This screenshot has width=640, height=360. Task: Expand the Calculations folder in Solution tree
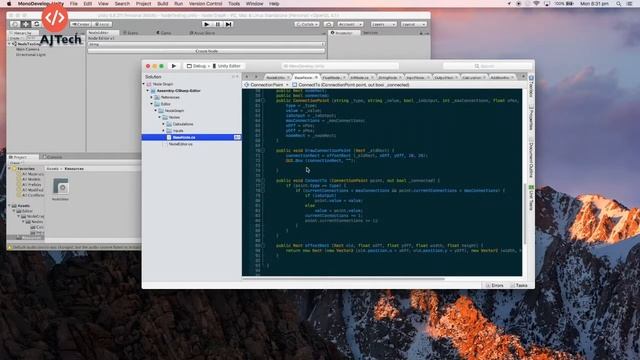tap(164, 124)
